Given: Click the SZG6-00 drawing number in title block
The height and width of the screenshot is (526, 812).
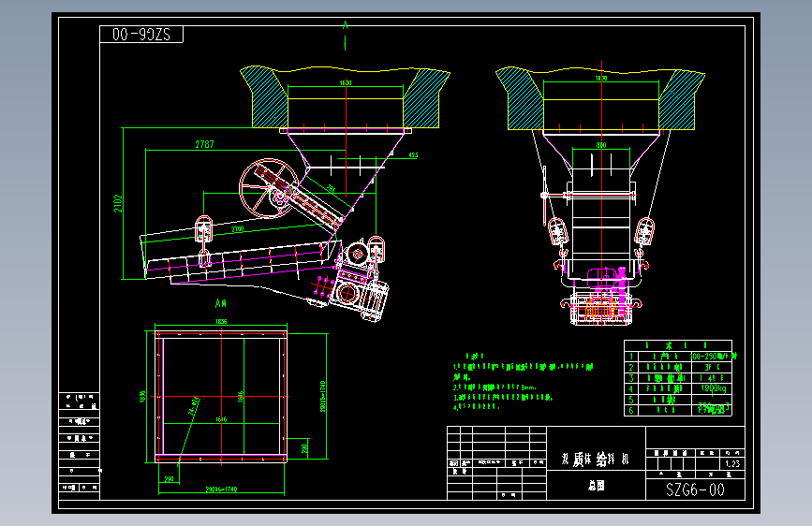Looking at the screenshot, I should tap(695, 489).
